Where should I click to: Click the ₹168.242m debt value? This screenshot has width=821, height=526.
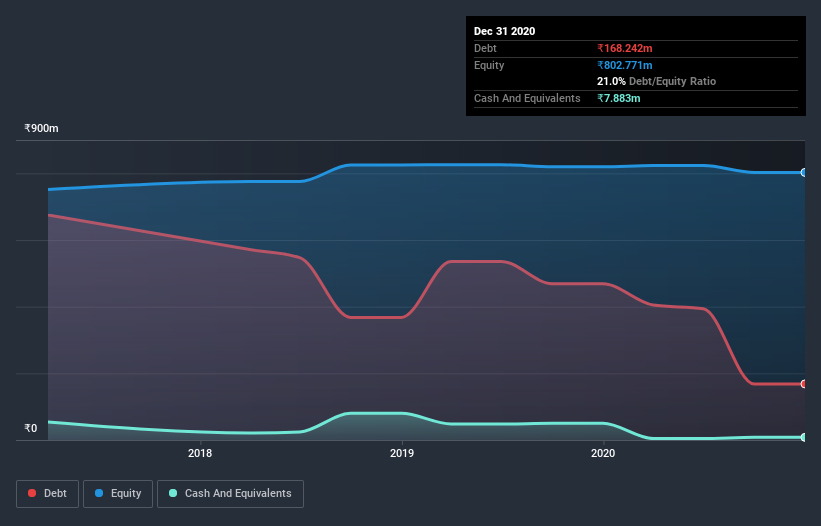pyautogui.click(x=625, y=48)
